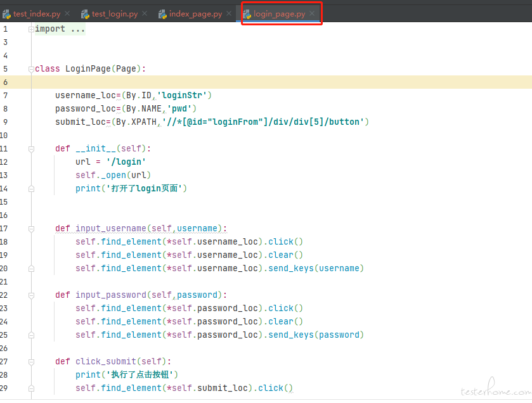This screenshot has width=532, height=403.
Task: Collapse the input_username method fold marker
Action: tap(31, 229)
